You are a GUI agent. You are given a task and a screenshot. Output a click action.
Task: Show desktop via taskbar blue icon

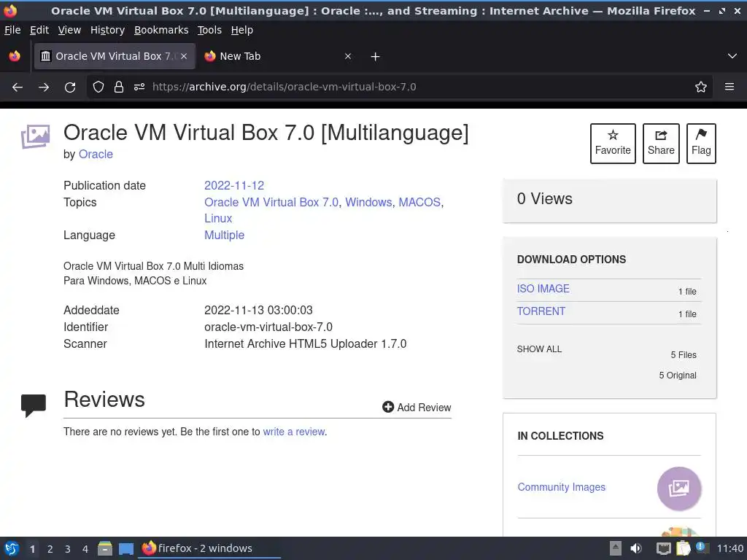click(x=125, y=548)
